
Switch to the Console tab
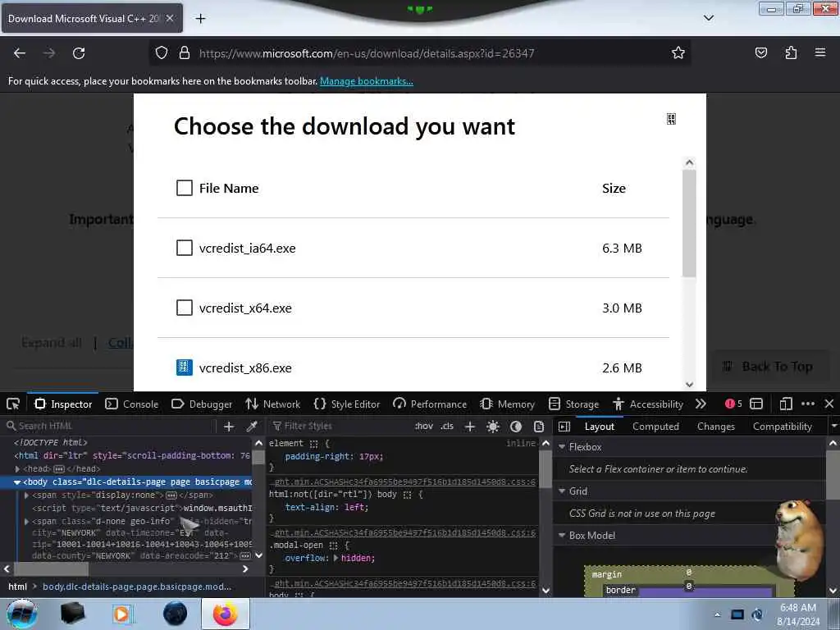coord(132,404)
